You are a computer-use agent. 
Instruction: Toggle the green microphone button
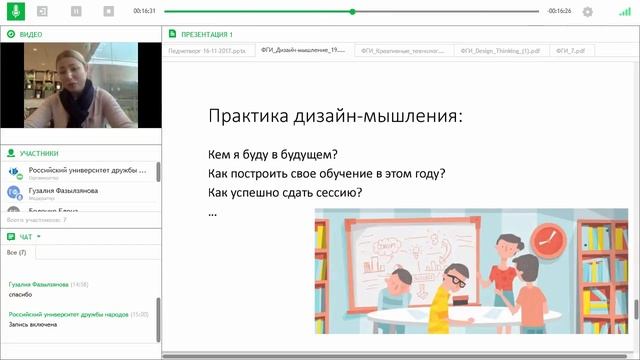16,11
